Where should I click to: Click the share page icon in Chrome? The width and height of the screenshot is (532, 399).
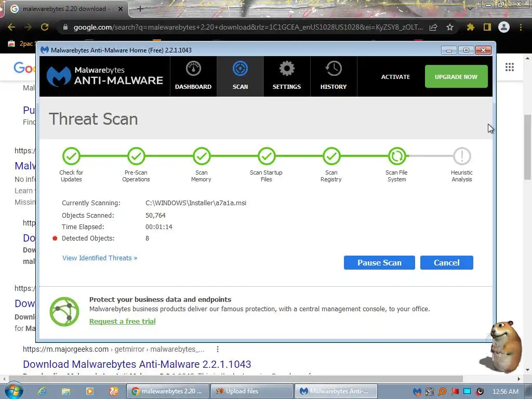(x=433, y=27)
